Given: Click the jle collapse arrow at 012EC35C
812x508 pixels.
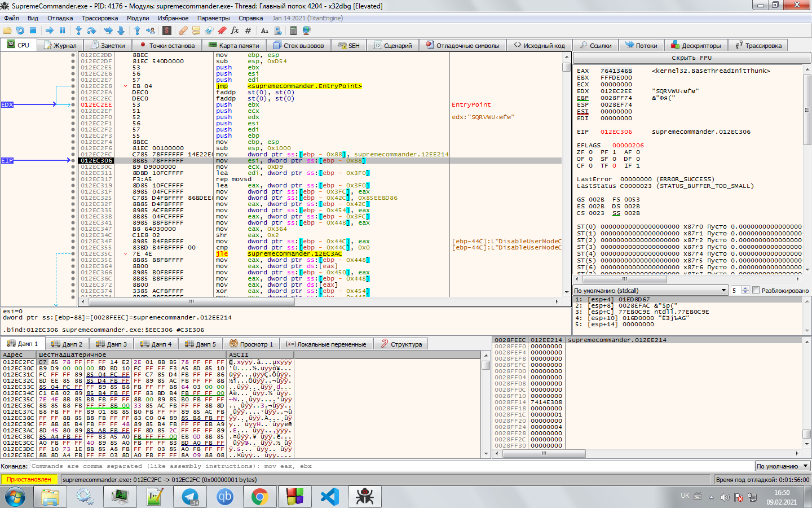Looking at the screenshot, I should (126, 254).
